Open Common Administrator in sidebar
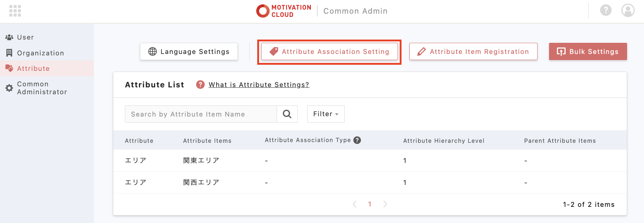The width and height of the screenshot is (644, 223). pyautogui.click(x=42, y=88)
